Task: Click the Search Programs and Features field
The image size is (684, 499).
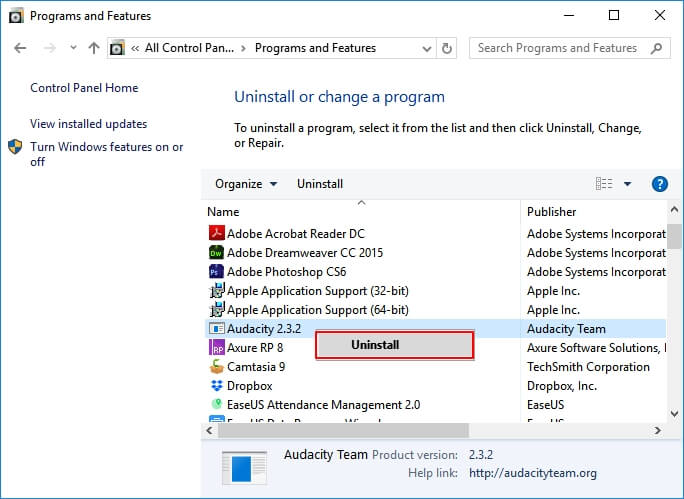Action: coord(558,48)
